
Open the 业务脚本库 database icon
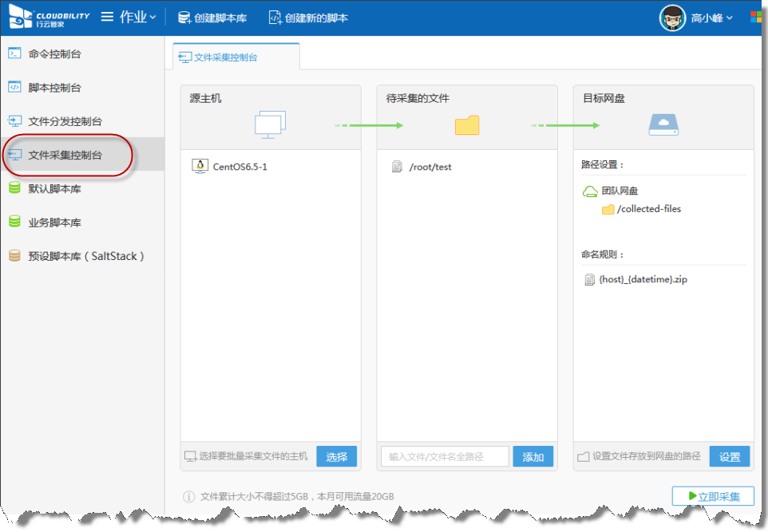point(14,223)
